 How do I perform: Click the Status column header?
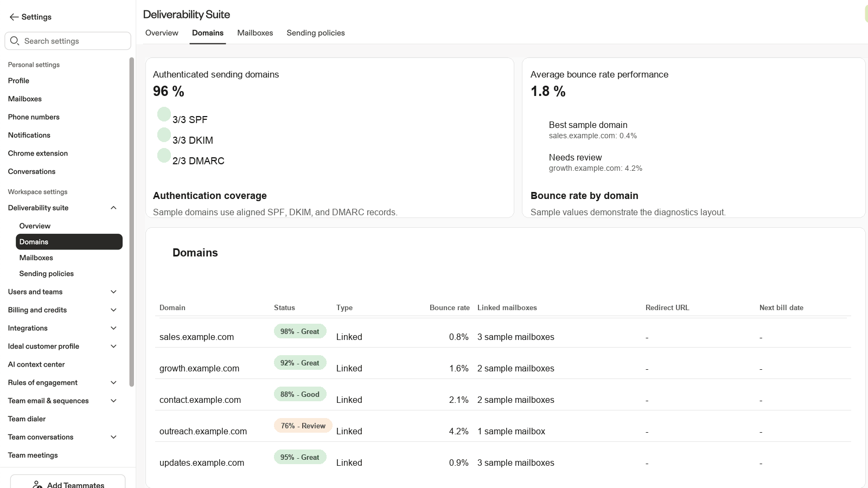(284, 307)
